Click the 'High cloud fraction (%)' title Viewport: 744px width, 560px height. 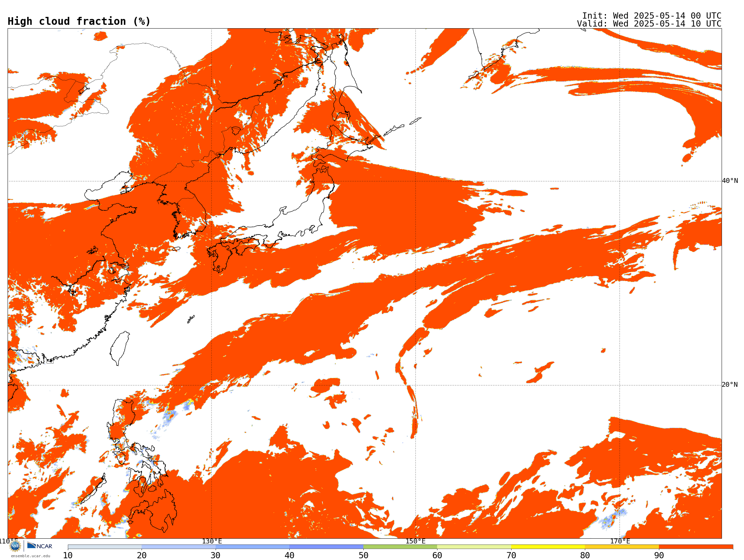pos(79,21)
